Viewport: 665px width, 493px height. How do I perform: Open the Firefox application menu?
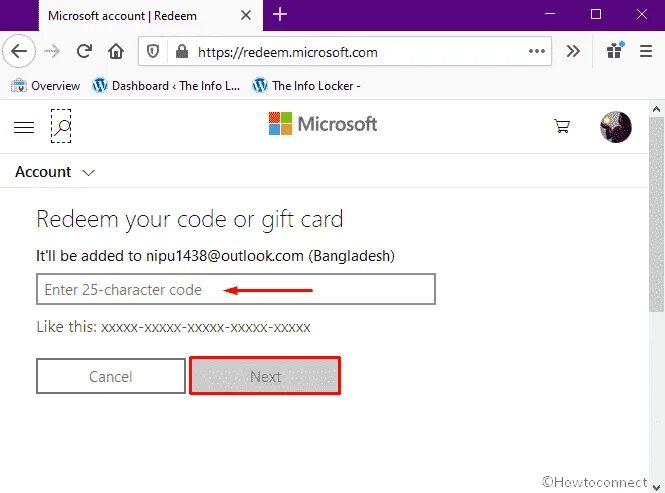pyautogui.click(x=645, y=51)
